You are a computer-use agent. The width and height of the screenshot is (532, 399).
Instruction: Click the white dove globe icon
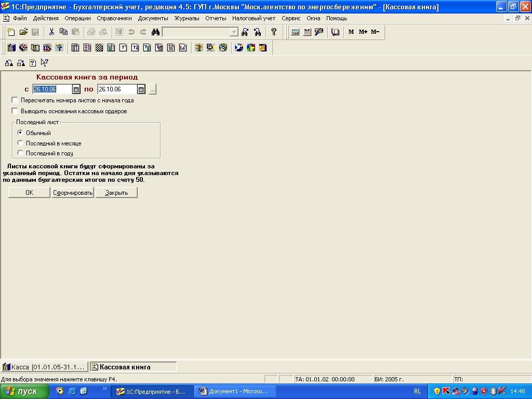(x=239, y=48)
